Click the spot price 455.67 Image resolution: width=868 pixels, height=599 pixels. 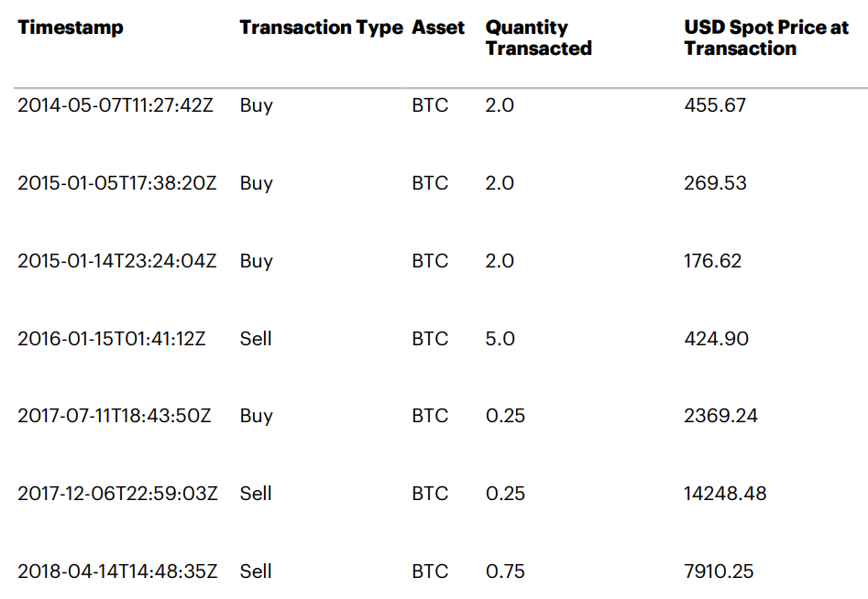[715, 105]
